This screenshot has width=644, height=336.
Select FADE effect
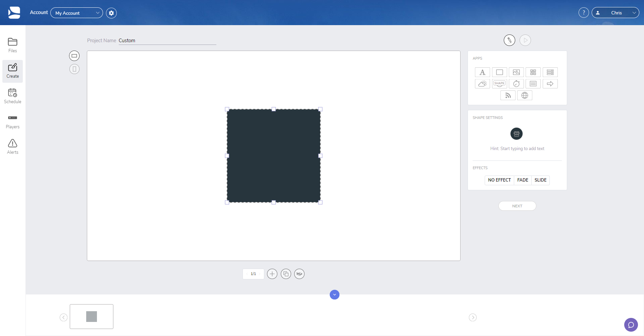click(x=523, y=180)
